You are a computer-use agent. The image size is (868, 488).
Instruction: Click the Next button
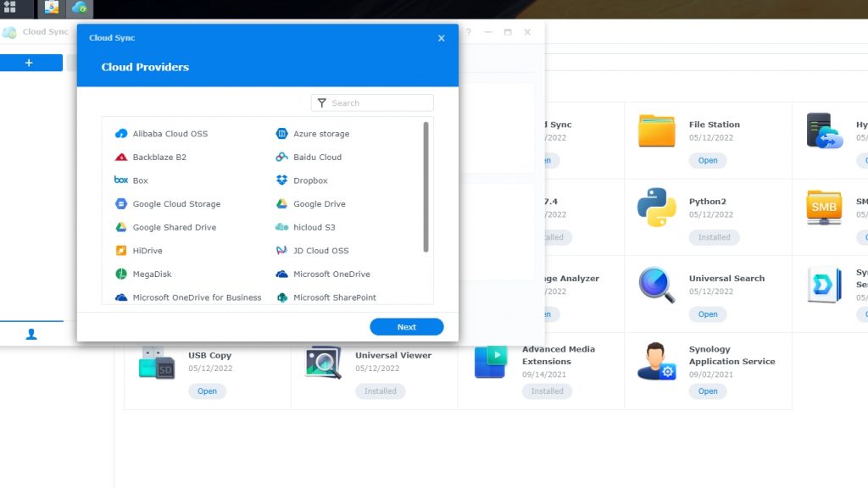[x=406, y=327]
